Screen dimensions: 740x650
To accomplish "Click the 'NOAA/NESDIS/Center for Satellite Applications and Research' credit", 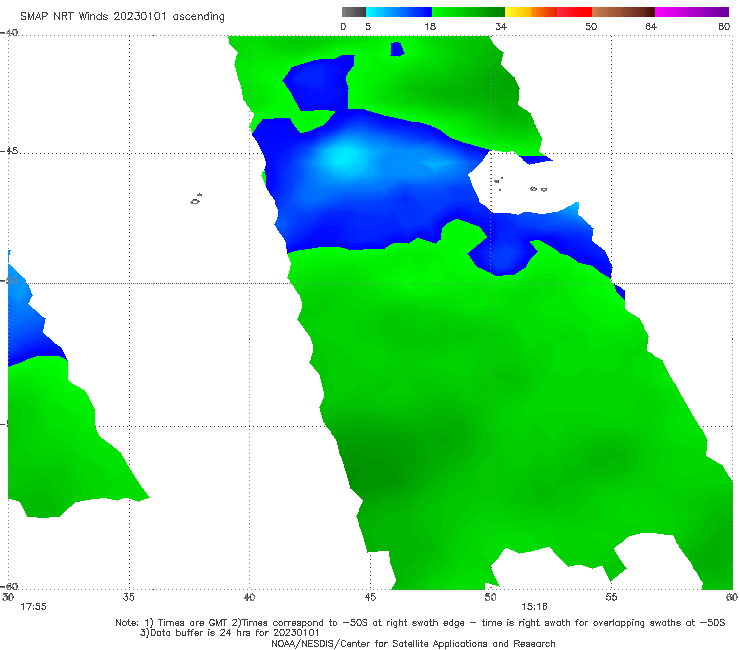I will [x=413, y=644].
